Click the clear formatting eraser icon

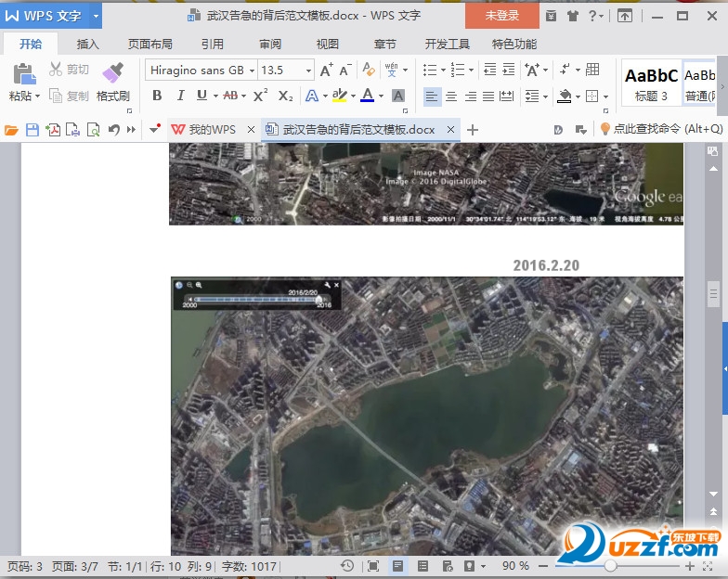point(368,70)
